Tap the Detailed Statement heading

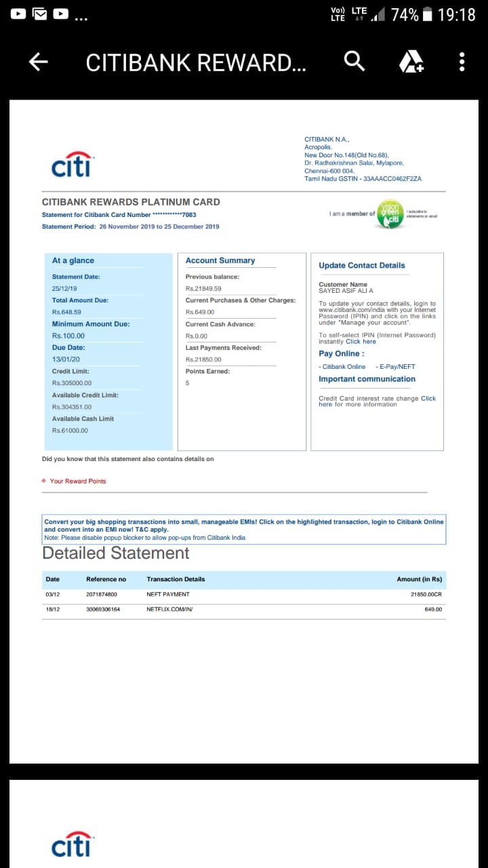pyautogui.click(x=116, y=553)
